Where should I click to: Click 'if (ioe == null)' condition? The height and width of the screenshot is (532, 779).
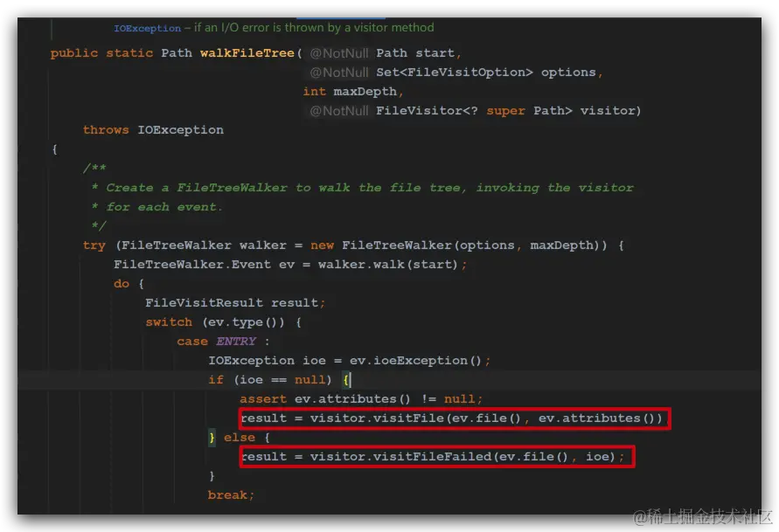tap(270, 380)
